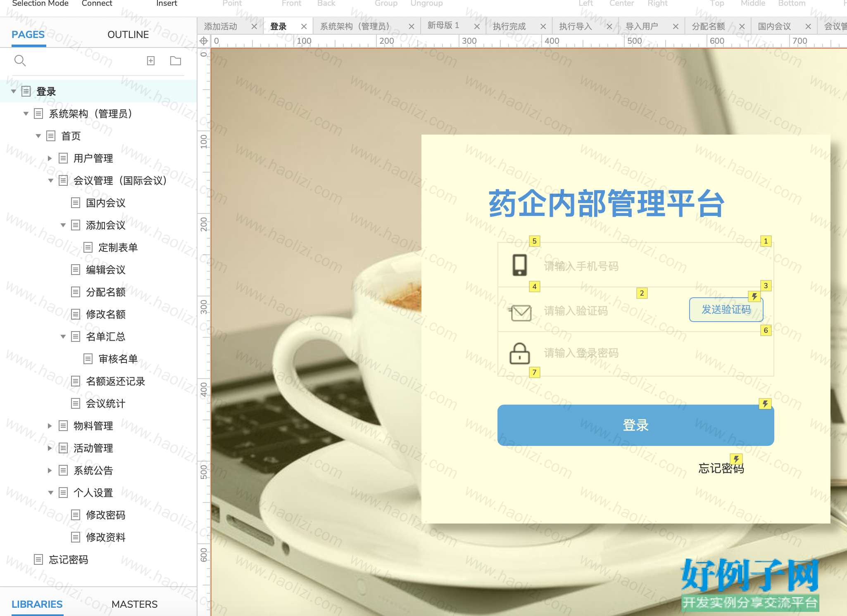Image resolution: width=847 pixels, height=616 pixels.
Task: Close the 导入用户 tab
Action: pos(676,26)
